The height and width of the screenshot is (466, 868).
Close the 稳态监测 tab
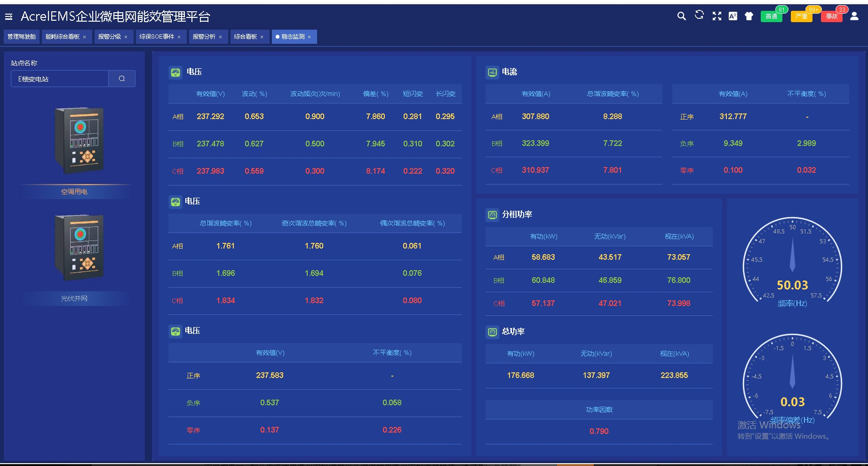310,37
